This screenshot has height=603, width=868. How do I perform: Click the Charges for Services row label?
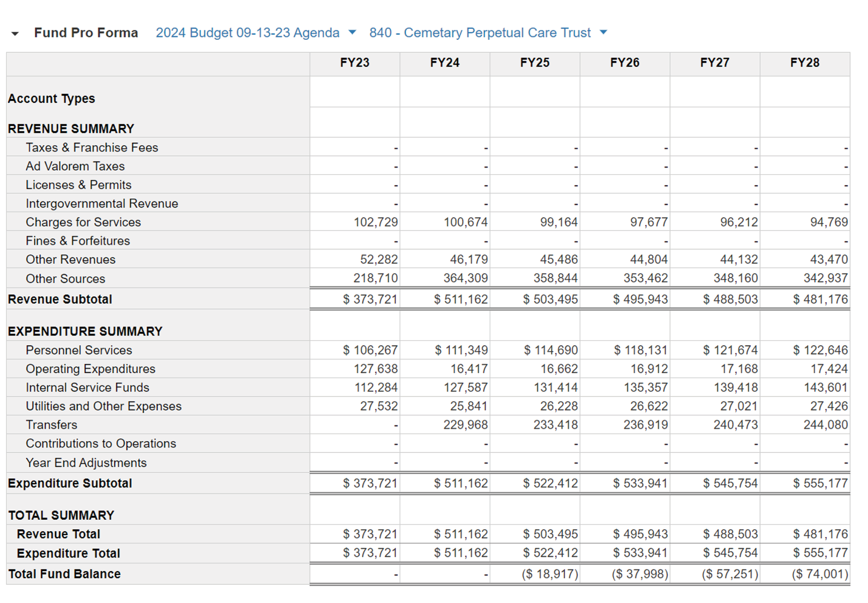83,222
